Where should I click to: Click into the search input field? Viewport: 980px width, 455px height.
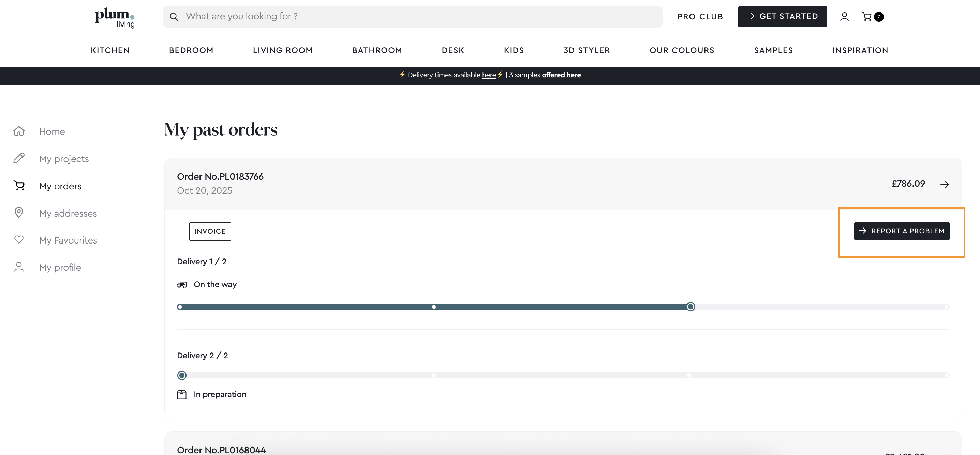tap(418, 17)
